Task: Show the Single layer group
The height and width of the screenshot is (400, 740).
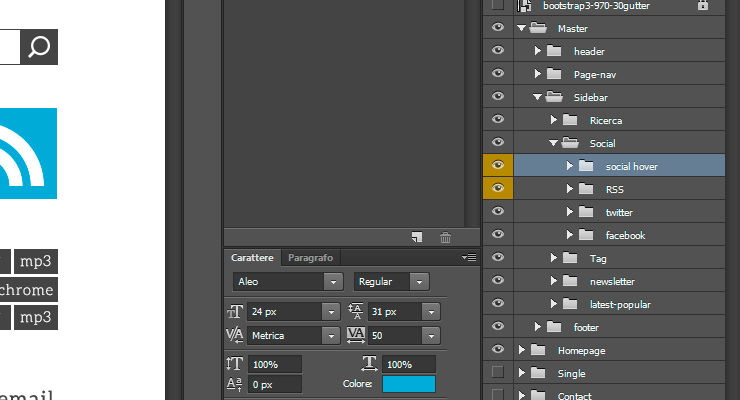Action: click(x=497, y=372)
